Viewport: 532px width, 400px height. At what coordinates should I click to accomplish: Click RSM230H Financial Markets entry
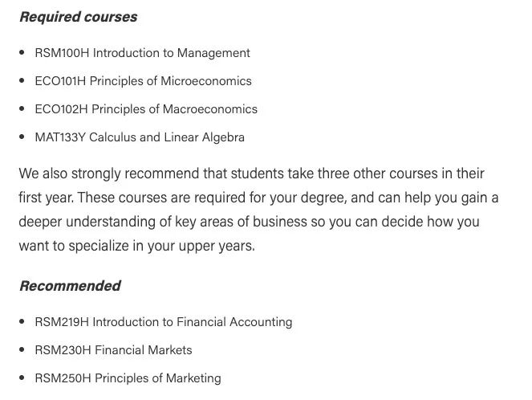pos(113,350)
